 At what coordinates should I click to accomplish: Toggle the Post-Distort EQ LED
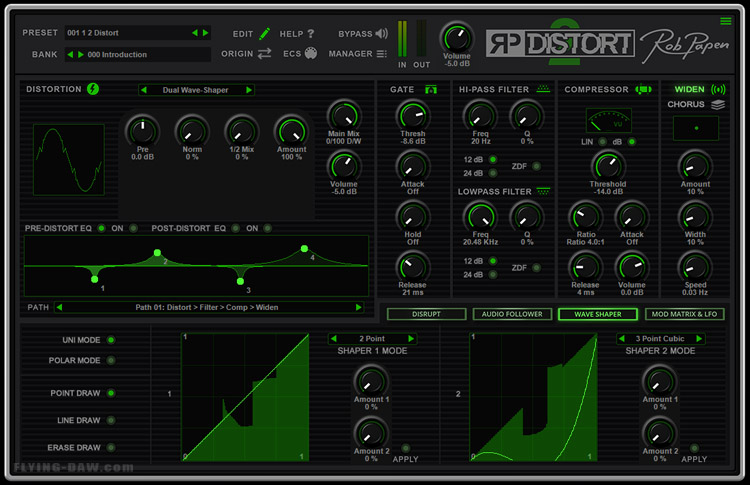click(235, 228)
